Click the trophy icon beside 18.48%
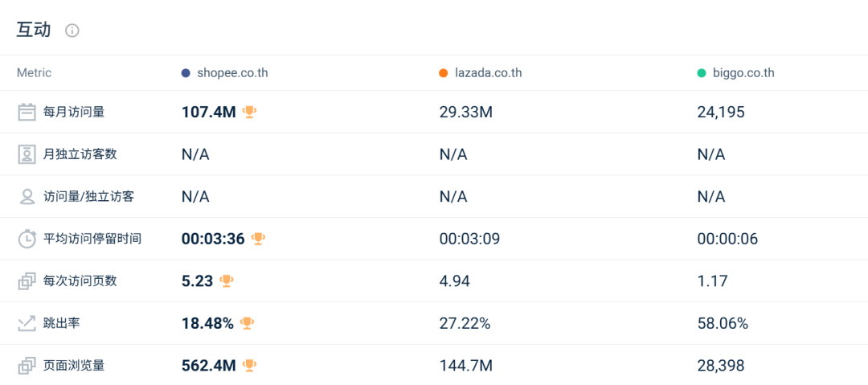This screenshot has height=385, width=868. coord(247,323)
